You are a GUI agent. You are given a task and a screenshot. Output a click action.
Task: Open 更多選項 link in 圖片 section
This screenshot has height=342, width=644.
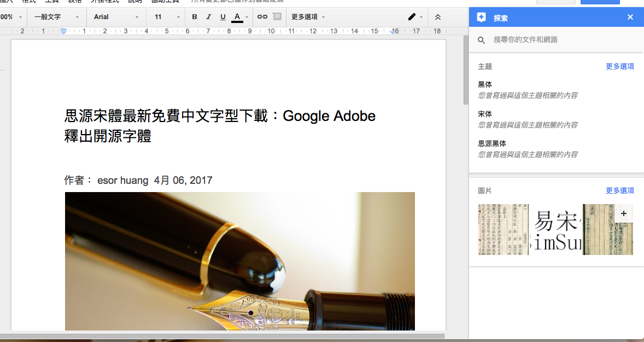[x=620, y=190]
